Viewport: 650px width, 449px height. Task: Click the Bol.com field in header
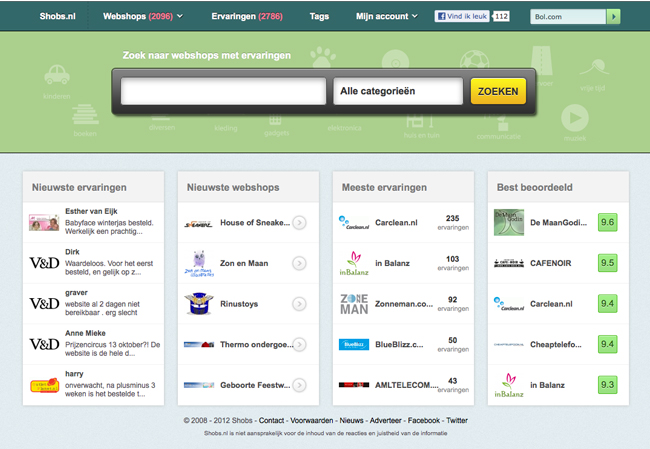point(568,17)
